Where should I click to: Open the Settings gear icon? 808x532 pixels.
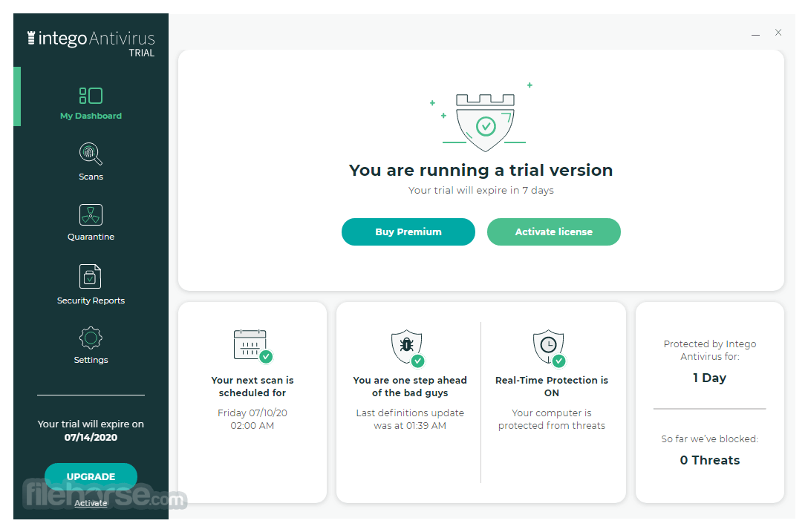click(x=91, y=338)
